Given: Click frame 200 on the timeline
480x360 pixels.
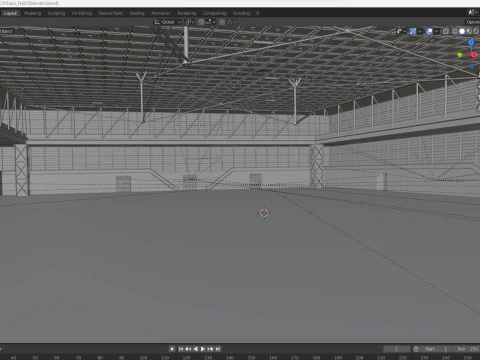Looking at the screenshot, I should coord(359,357).
